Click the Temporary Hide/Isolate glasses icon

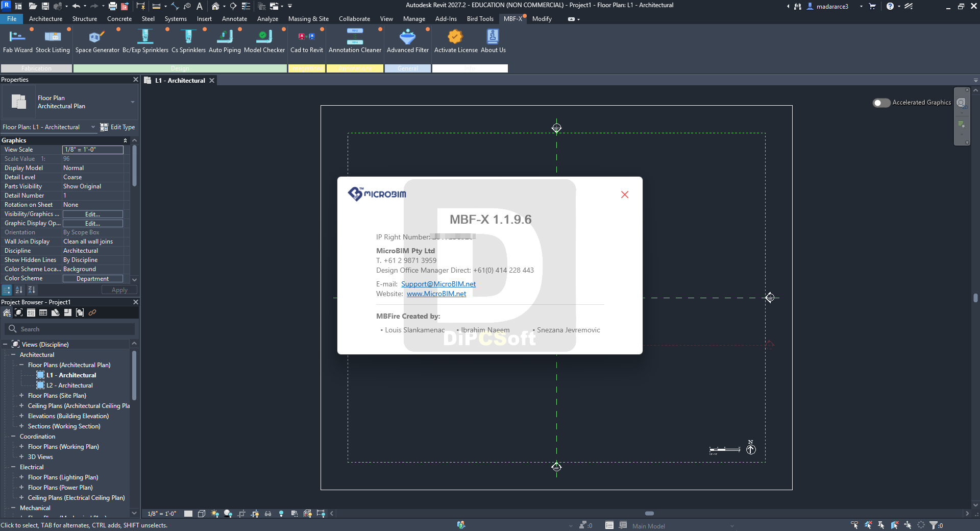pyautogui.click(x=268, y=514)
